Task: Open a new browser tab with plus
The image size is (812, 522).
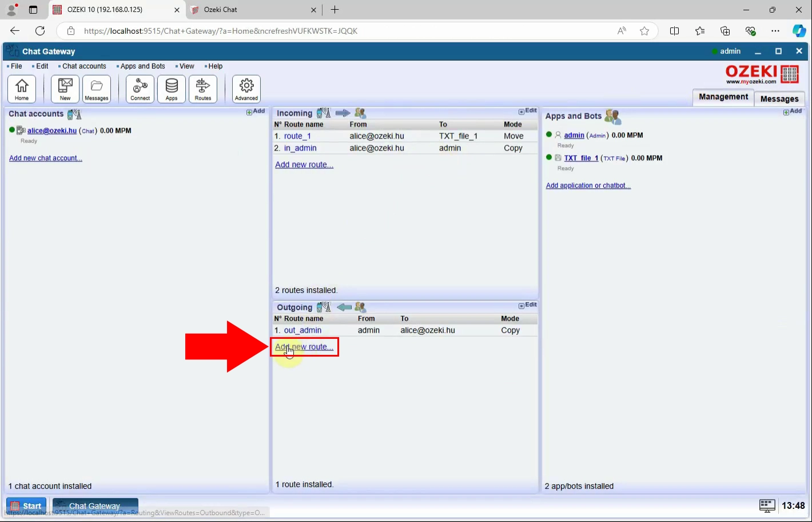Action: [x=335, y=10]
